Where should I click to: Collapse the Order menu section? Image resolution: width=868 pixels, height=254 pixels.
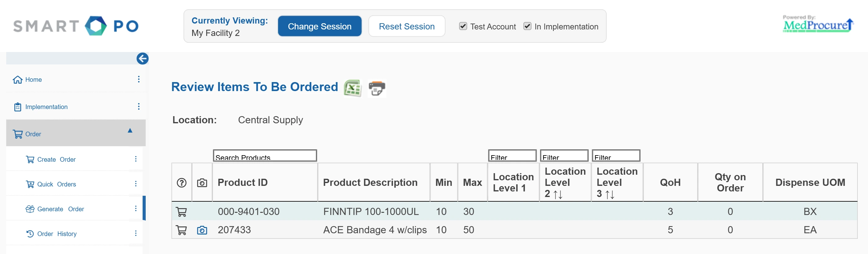point(130,130)
